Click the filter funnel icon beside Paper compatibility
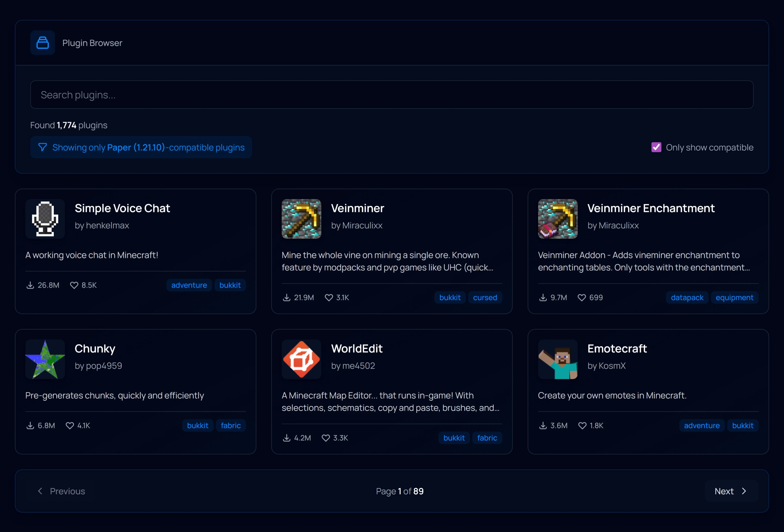784x532 pixels. (42, 147)
